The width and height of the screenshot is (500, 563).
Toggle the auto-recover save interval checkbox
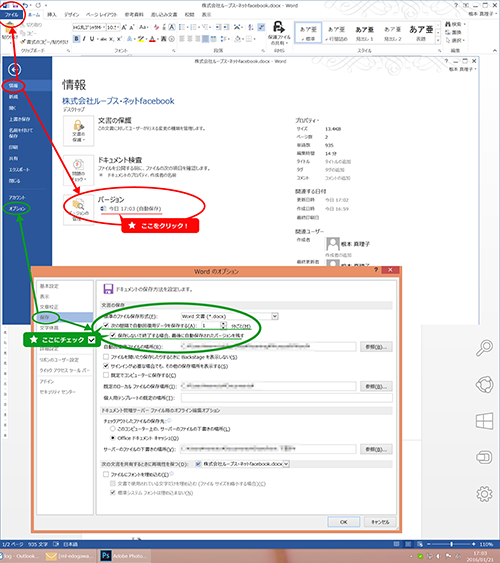(106, 325)
